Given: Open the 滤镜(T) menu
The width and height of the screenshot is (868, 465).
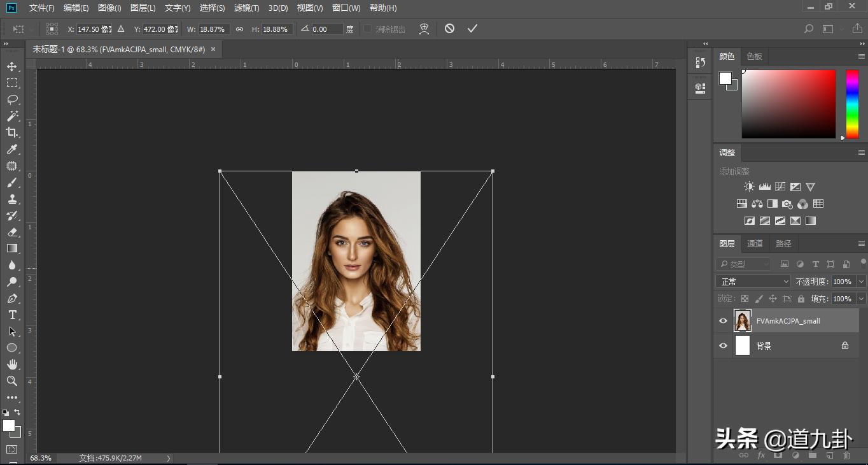Looking at the screenshot, I should tap(246, 8).
